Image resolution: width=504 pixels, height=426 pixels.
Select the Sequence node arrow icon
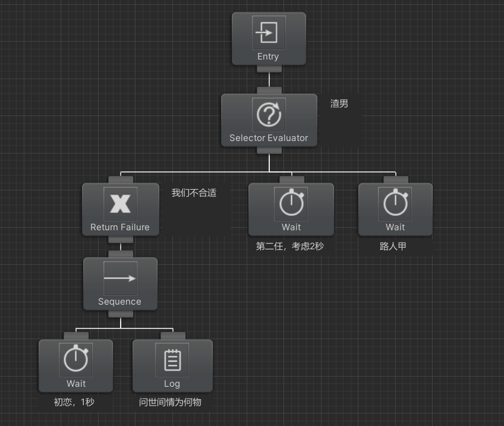pos(120,278)
